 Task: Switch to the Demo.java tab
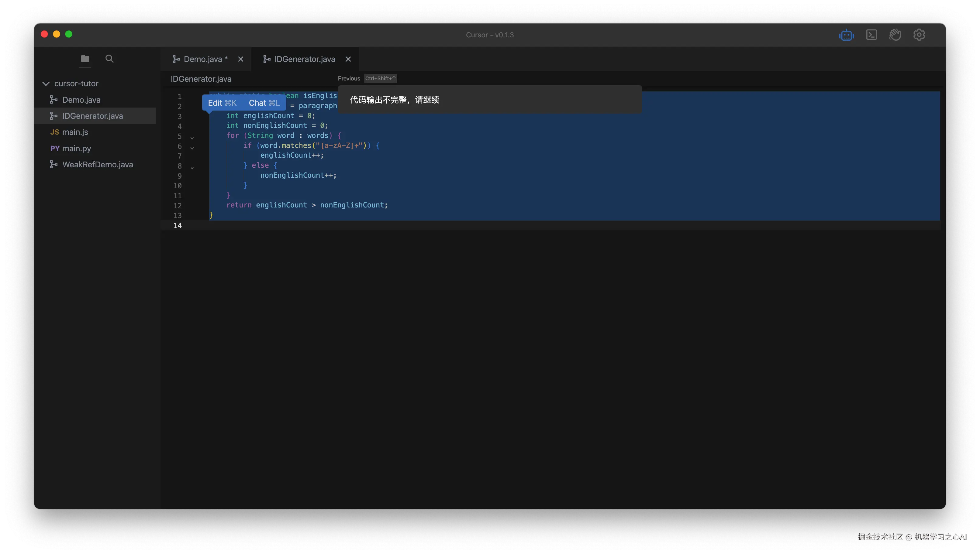tap(202, 59)
